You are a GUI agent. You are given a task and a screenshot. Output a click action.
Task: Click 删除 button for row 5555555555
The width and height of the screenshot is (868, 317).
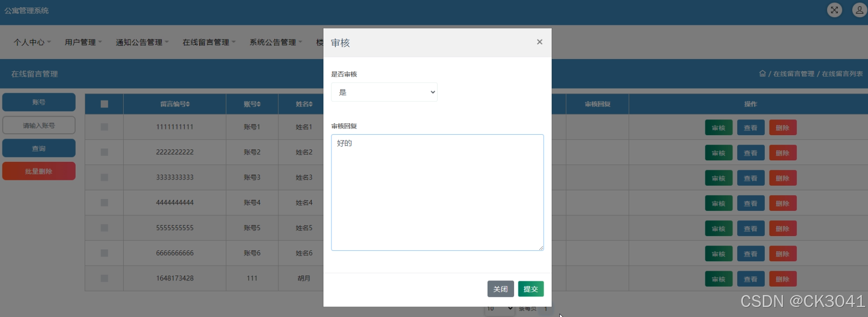click(x=783, y=228)
